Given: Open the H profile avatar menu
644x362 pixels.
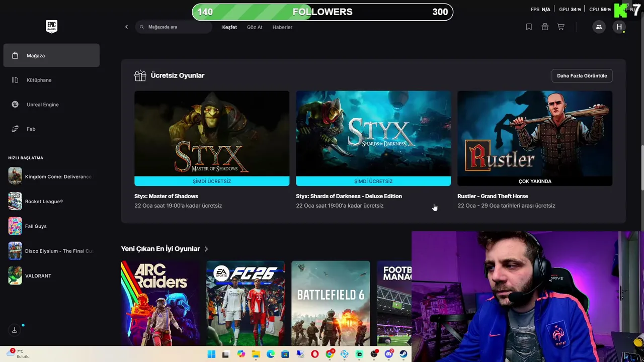Looking at the screenshot, I should (x=619, y=27).
